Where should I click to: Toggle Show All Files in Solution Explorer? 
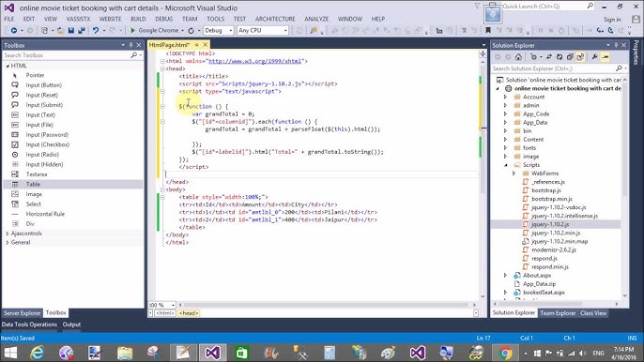(x=580, y=57)
